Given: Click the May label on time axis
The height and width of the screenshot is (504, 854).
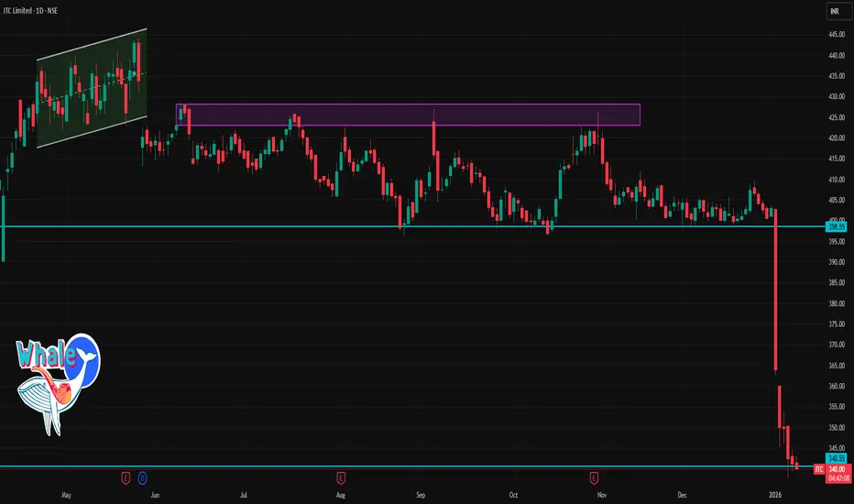Looking at the screenshot, I should [67, 495].
